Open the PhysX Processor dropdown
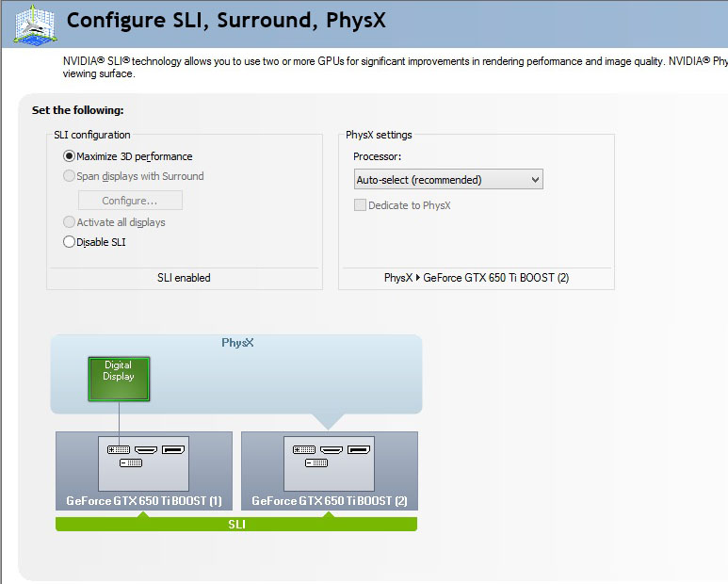728x584 pixels. point(448,179)
